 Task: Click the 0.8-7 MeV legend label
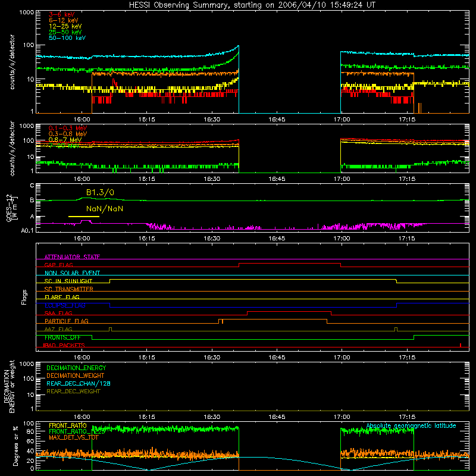pos(65,140)
